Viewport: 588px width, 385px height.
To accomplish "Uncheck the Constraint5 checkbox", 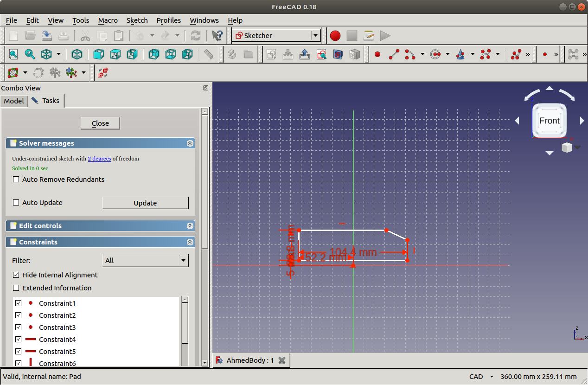I will [19, 352].
